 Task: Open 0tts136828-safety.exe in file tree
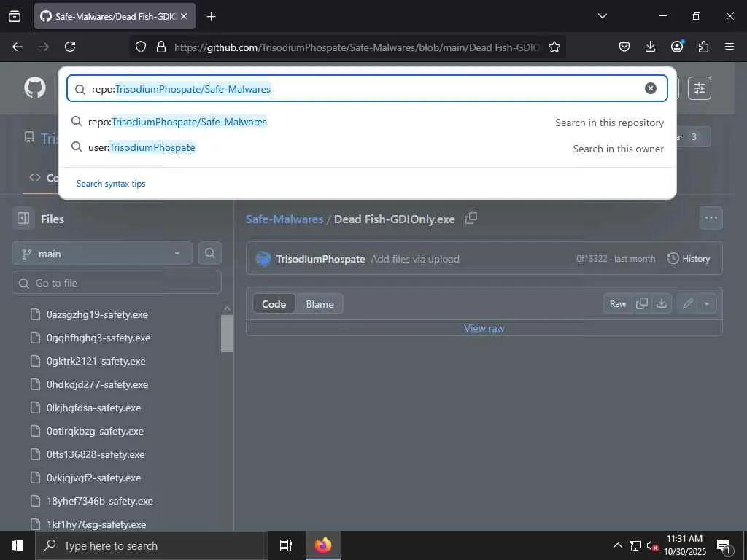[x=96, y=454]
